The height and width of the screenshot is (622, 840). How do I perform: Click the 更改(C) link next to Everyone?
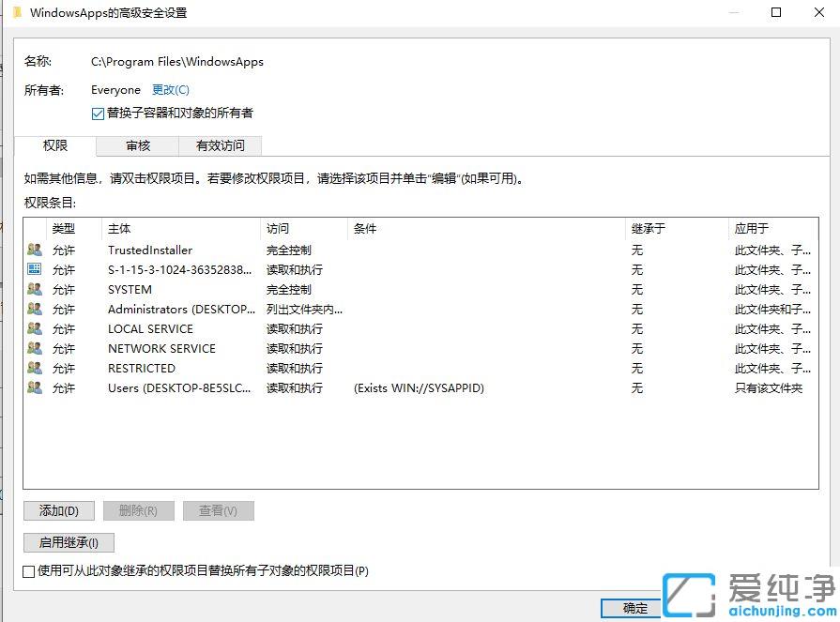[x=169, y=89]
